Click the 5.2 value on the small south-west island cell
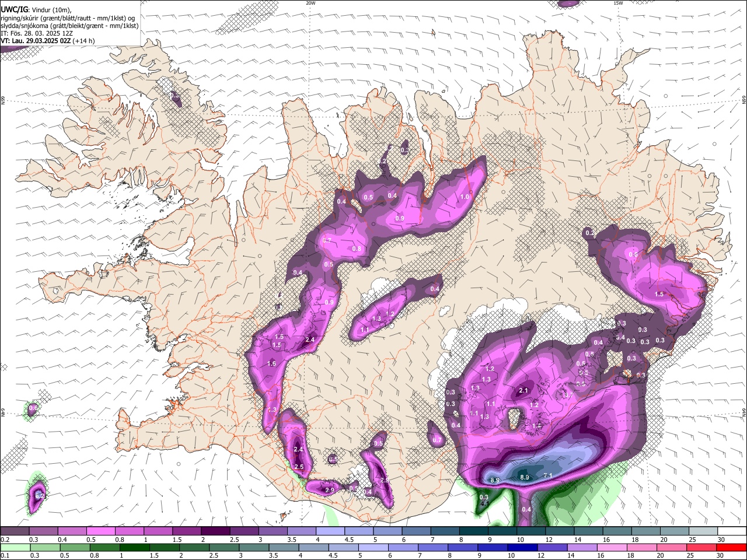 [40, 496]
